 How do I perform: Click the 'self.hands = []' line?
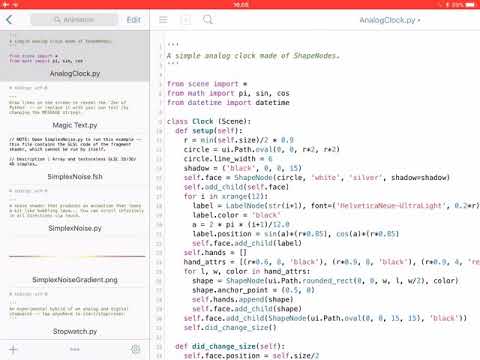215,252
